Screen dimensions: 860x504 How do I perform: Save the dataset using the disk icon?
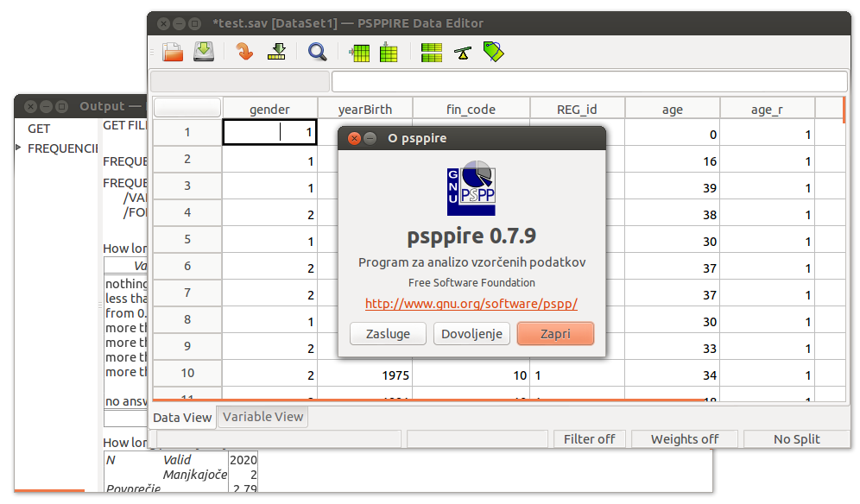click(204, 52)
